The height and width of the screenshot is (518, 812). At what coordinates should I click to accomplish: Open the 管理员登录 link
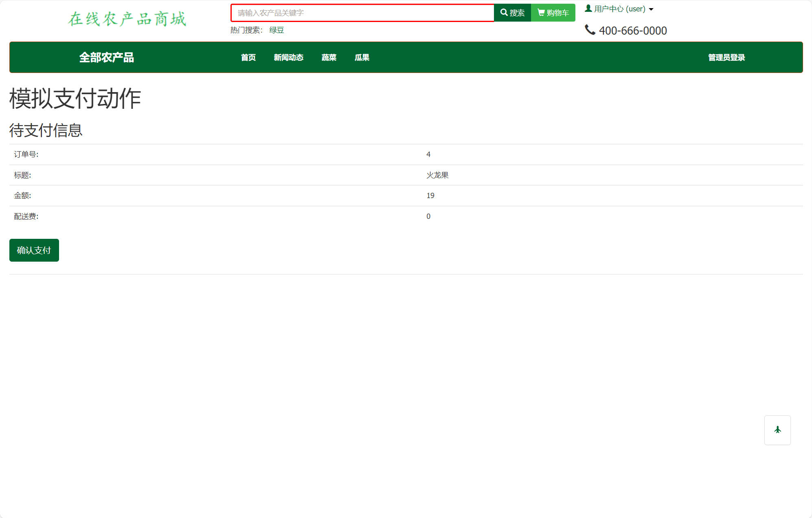tap(726, 57)
